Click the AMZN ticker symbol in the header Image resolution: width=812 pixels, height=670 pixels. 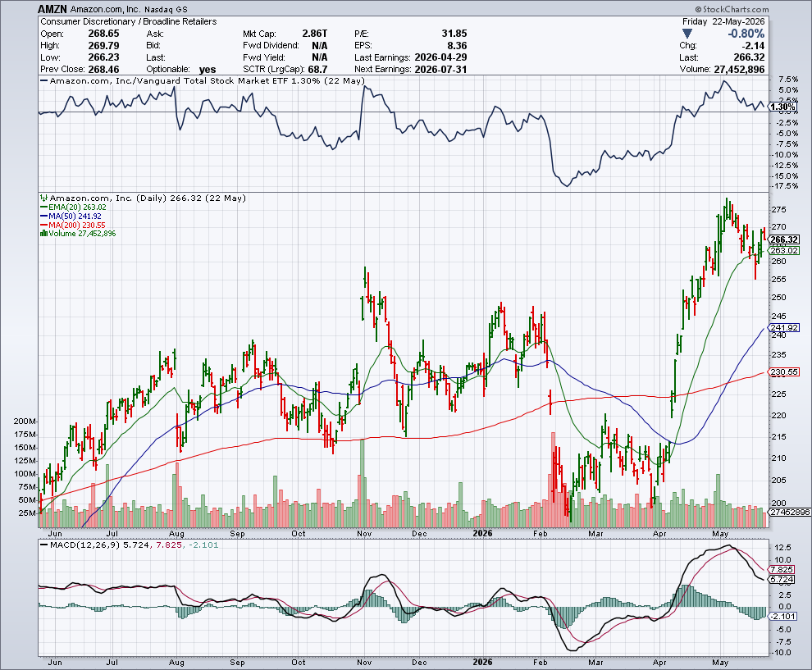[52, 9]
